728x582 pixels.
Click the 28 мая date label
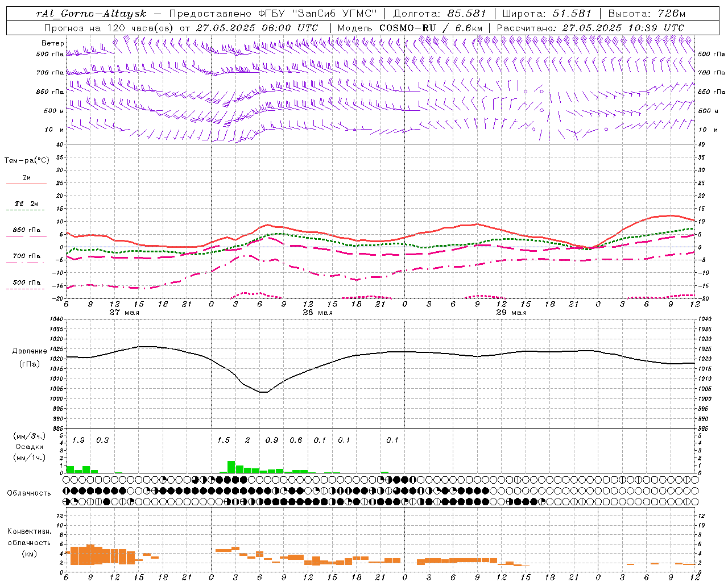318,313
